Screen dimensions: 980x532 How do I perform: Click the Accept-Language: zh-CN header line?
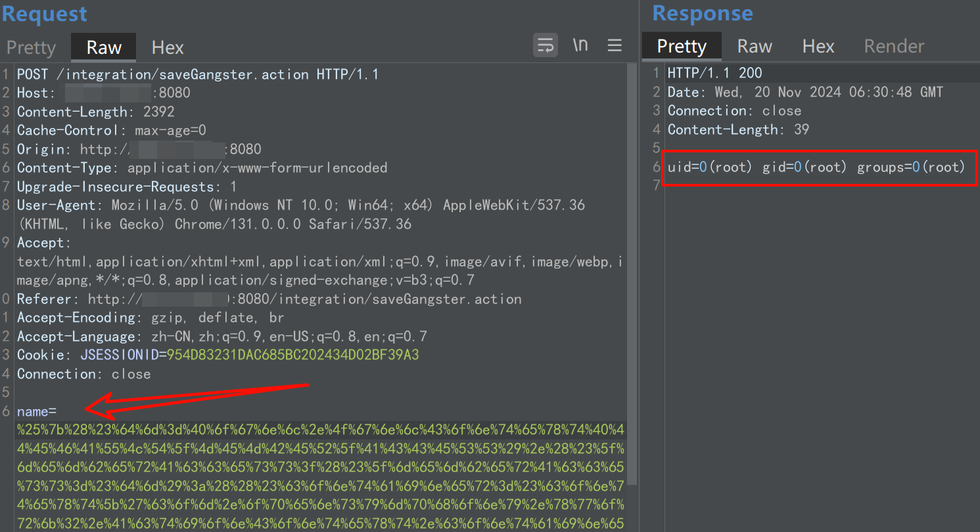[222, 337]
